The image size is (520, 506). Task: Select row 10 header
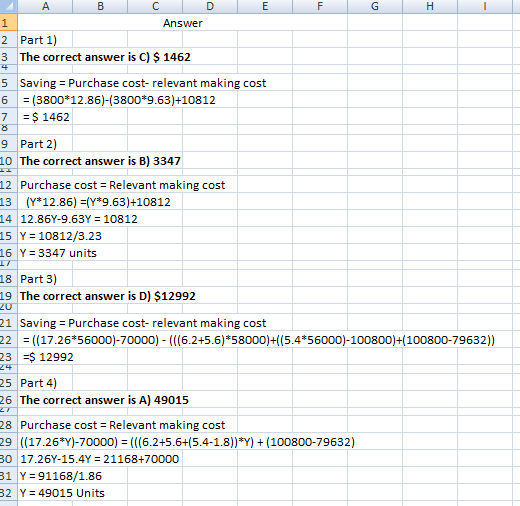pos(9,161)
